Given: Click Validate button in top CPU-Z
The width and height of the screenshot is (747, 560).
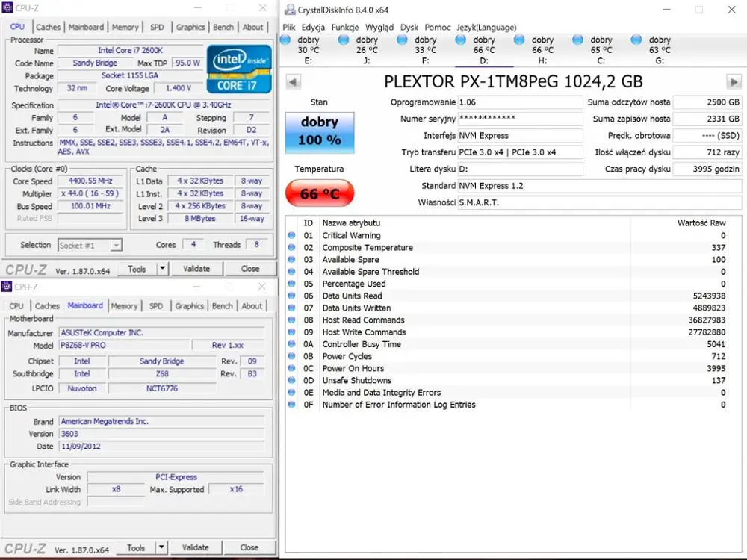Looking at the screenshot, I should 196,269.
